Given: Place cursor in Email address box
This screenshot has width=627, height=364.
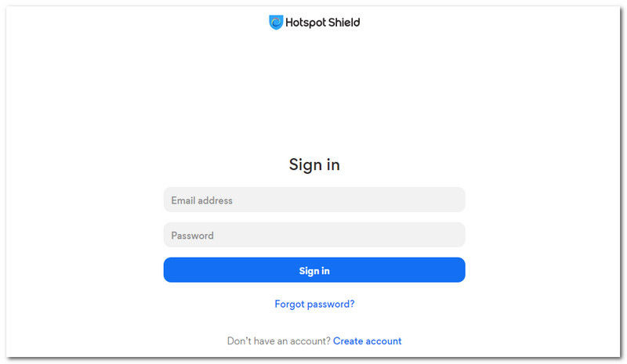Looking at the screenshot, I should [x=314, y=200].
